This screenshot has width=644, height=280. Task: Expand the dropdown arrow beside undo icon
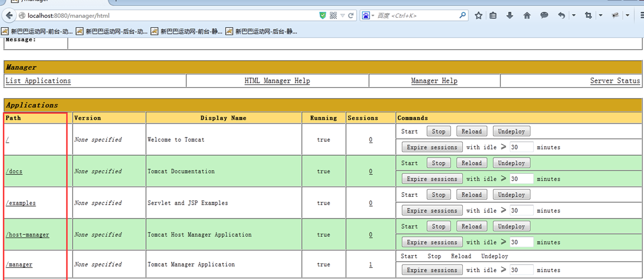pyautogui.click(x=574, y=16)
